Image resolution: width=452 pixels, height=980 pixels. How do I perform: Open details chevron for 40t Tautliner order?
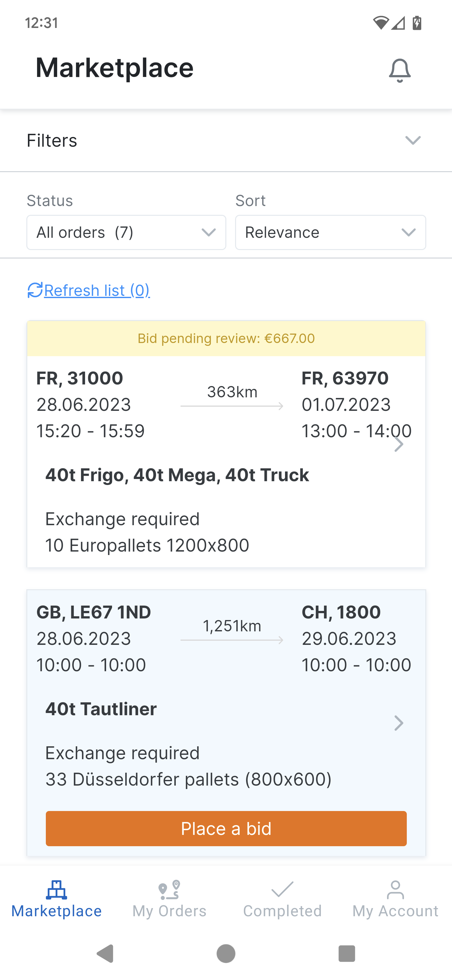398,723
